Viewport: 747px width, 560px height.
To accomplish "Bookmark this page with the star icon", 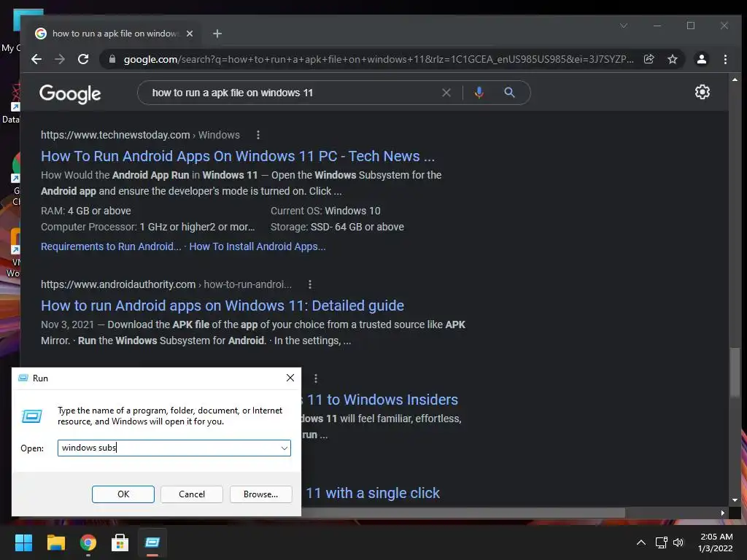I will [672, 59].
